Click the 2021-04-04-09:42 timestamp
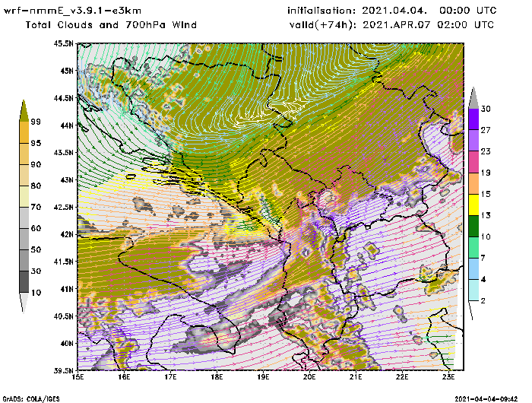This screenshot has width=532, height=403. [486, 399]
